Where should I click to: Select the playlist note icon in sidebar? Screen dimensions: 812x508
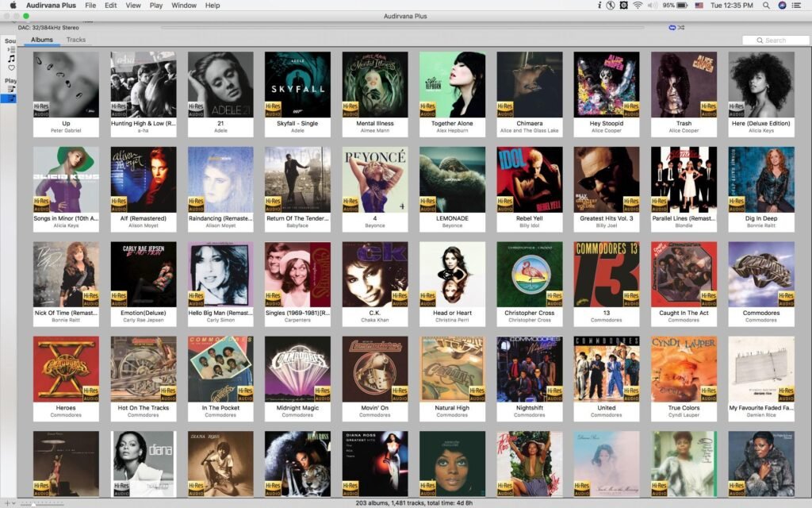click(x=11, y=98)
